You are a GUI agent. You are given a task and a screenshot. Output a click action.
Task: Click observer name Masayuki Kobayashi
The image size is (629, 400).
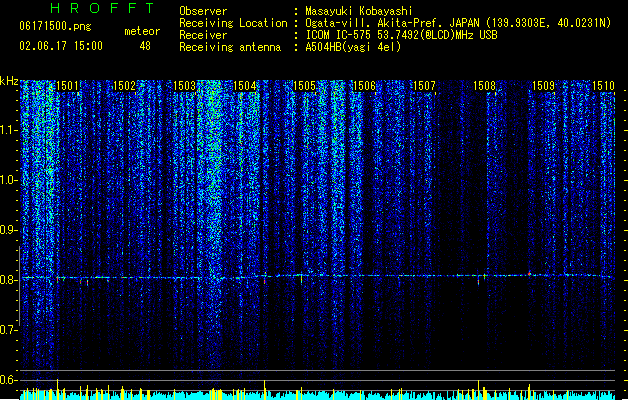click(x=359, y=11)
